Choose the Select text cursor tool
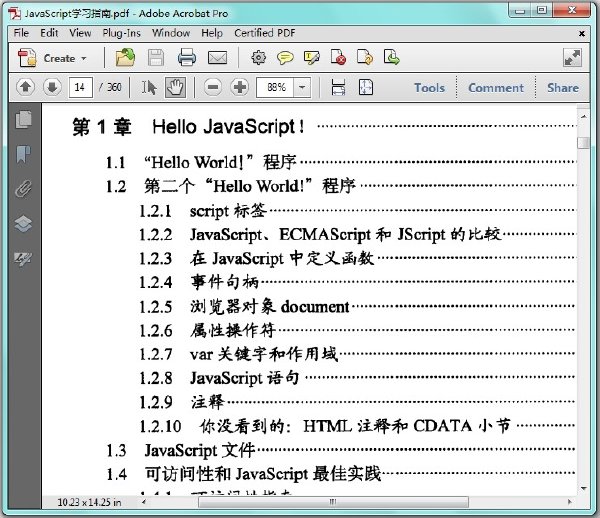The width and height of the screenshot is (600, 518). click(x=149, y=88)
